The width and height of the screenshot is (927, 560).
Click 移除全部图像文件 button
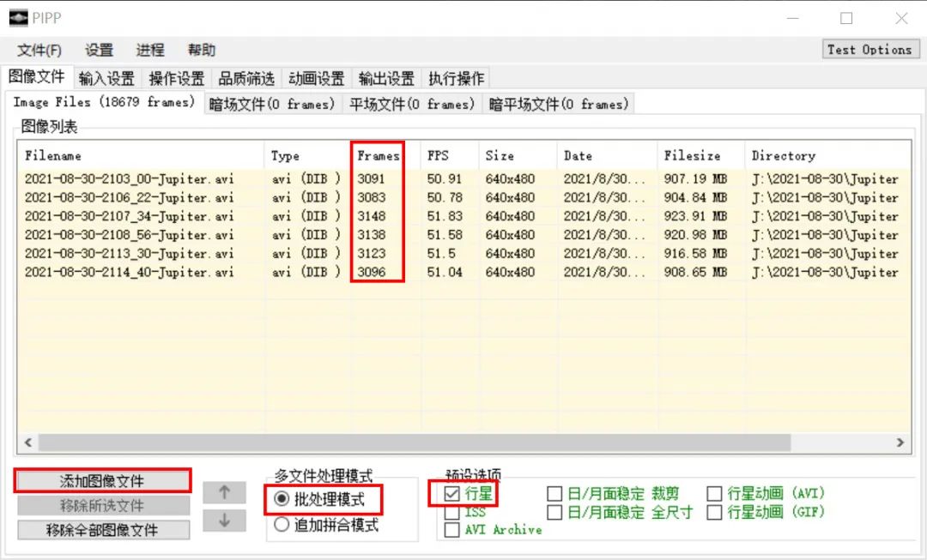pos(102,530)
